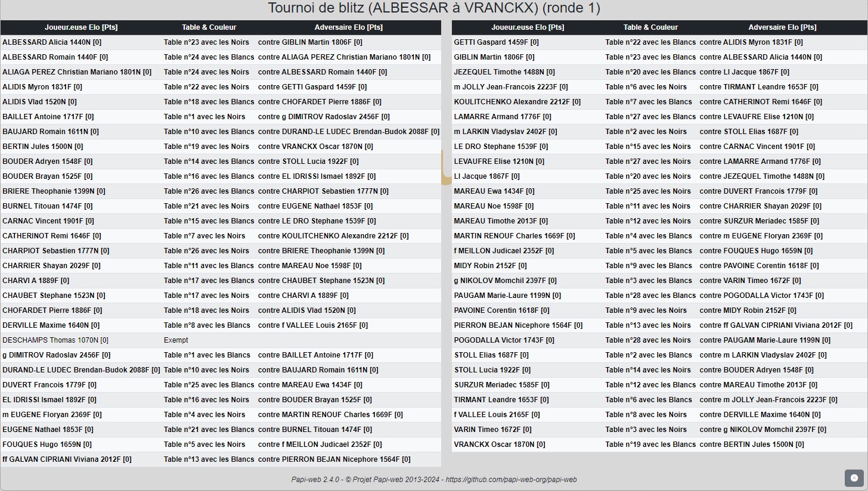This screenshot has width=868, height=491.
Task: Select player cell 'BRIERE Theophanie 1399N [0]'
Action: coord(54,191)
